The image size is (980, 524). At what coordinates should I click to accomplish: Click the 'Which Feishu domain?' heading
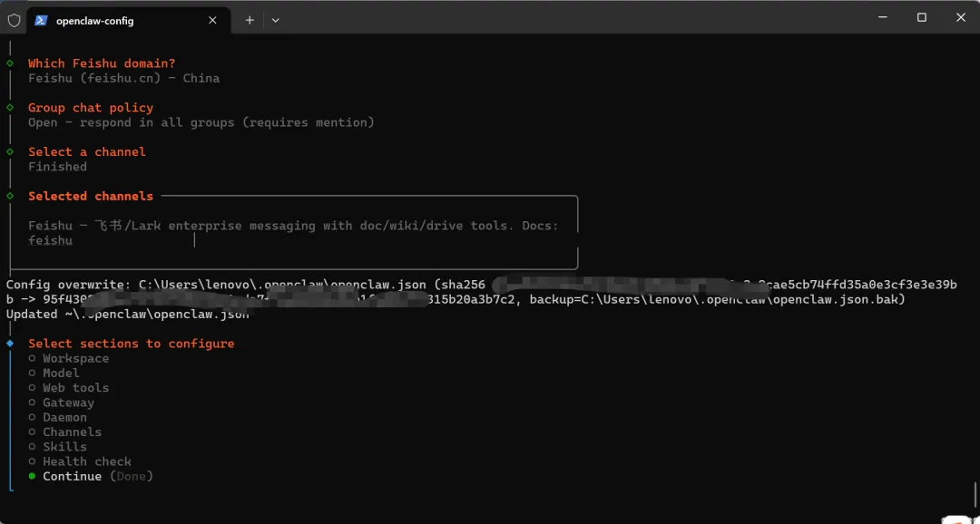tap(102, 63)
